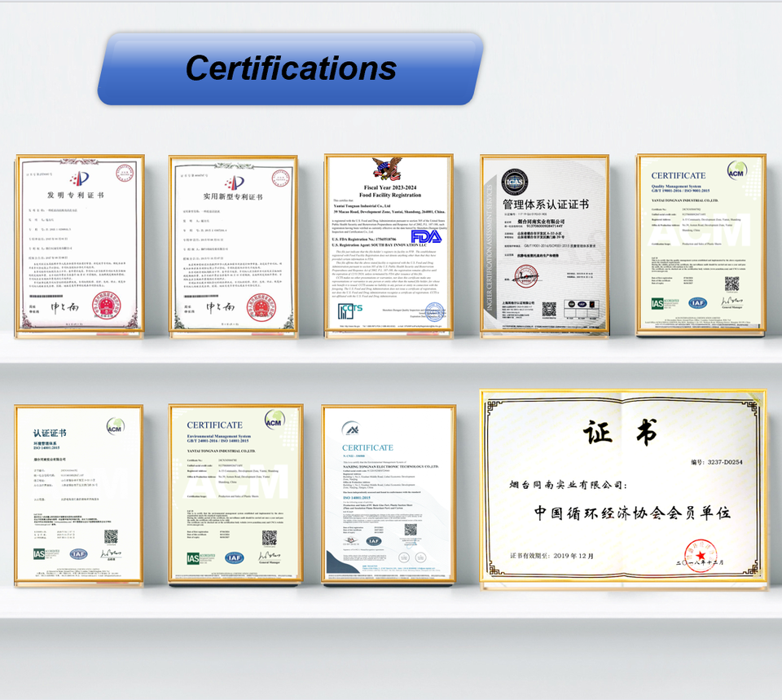Viewport: 782px width, 700px height.
Task: Open the Nanjing Tongnan Electronic Technology certificate
Action: (389, 494)
